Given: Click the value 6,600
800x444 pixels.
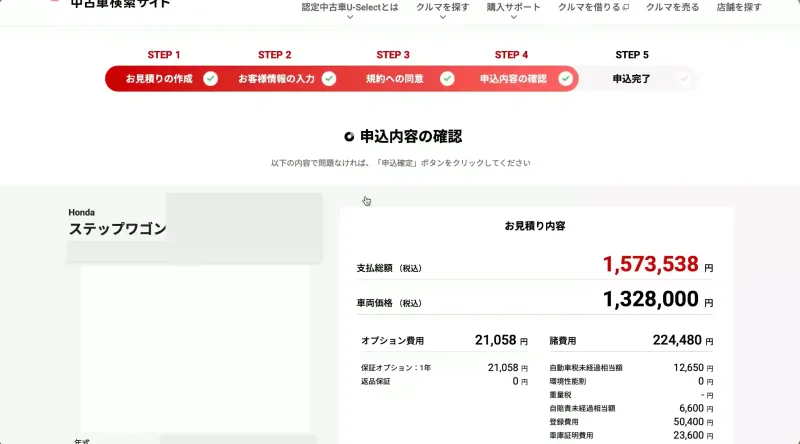Looking at the screenshot, I should click(x=691, y=408).
